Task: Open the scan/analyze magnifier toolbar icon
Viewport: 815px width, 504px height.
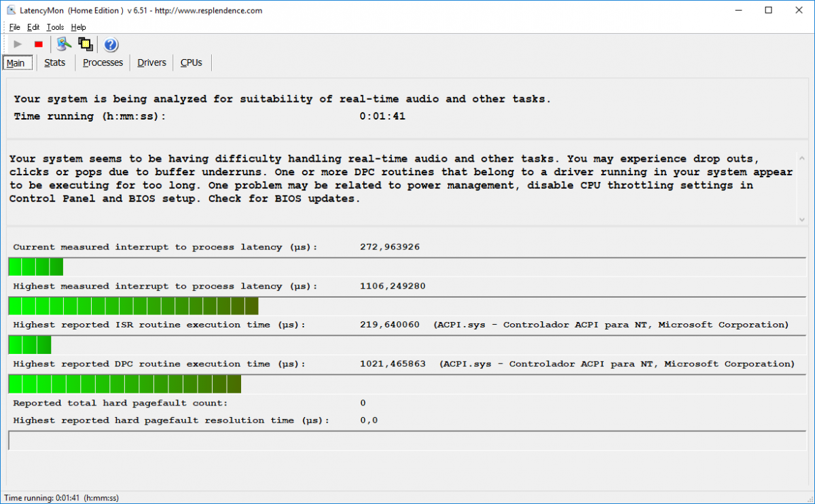Action: pyautogui.click(x=64, y=44)
